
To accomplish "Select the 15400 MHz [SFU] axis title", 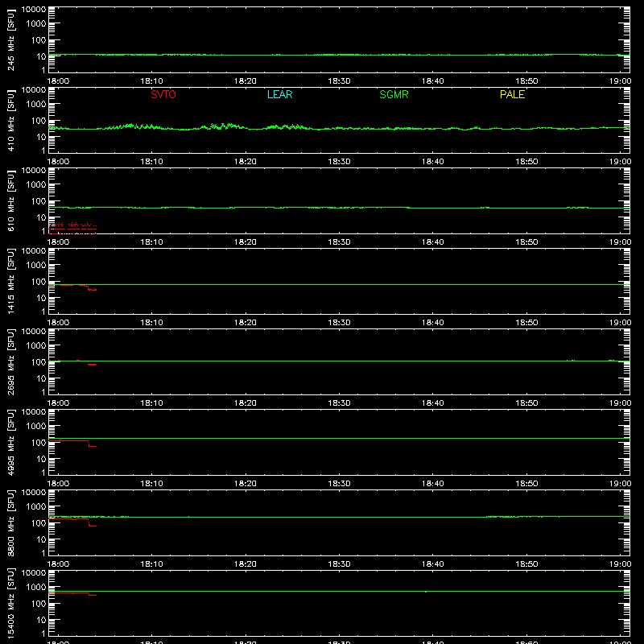I will tap(10, 603).
